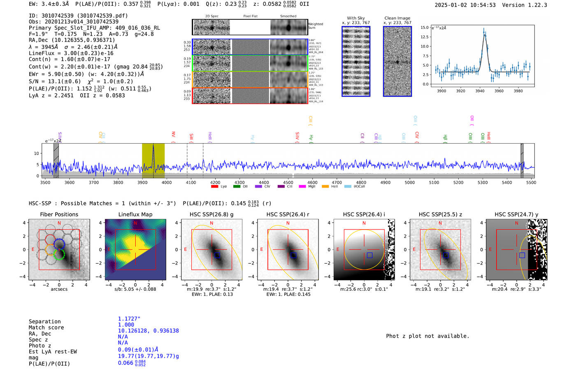Select the LineFlux = 3.00(±0.23)e-16 line
Image resolution: width=576 pixels, height=392 pixels.
click(x=71, y=53)
